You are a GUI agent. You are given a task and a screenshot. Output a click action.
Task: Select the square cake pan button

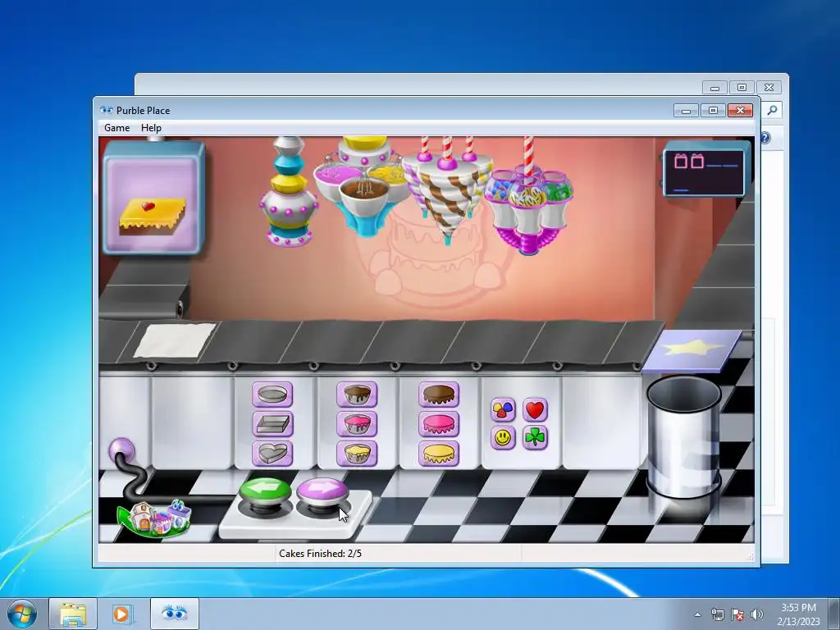[x=272, y=424]
